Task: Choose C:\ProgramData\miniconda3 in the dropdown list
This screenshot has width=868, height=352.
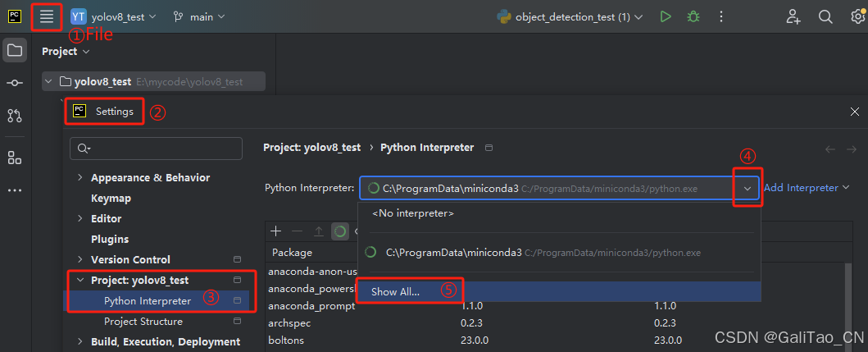Action: point(559,253)
